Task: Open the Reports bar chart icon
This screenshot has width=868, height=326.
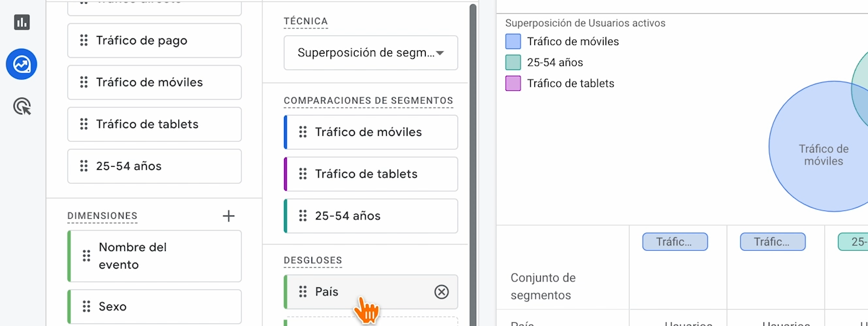Action: (x=22, y=22)
